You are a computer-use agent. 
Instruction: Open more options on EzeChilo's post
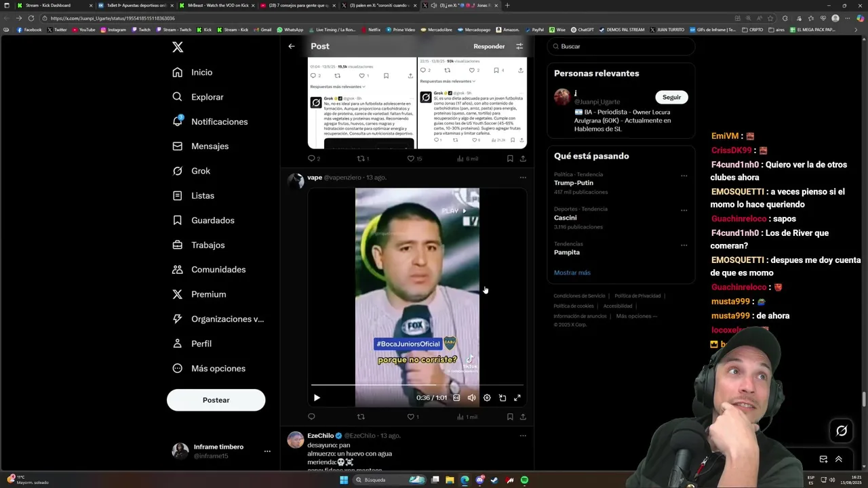pos(523,436)
